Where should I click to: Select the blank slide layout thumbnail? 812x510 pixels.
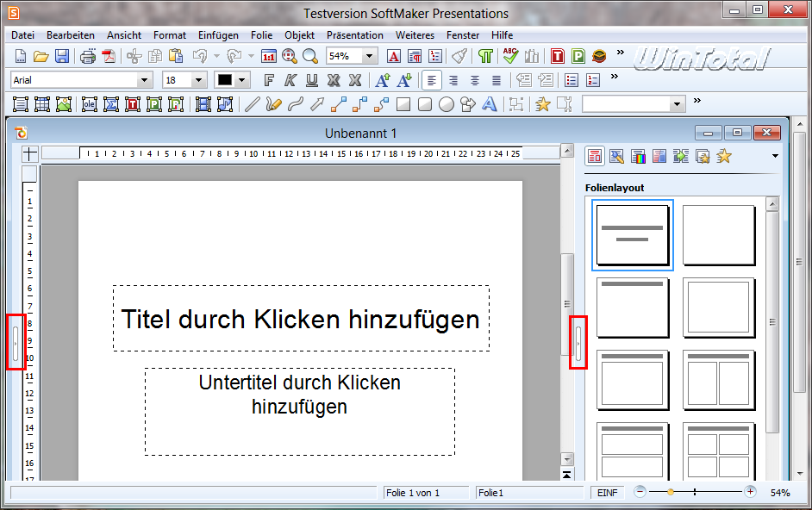pyautogui.click(x=718, y=235)
